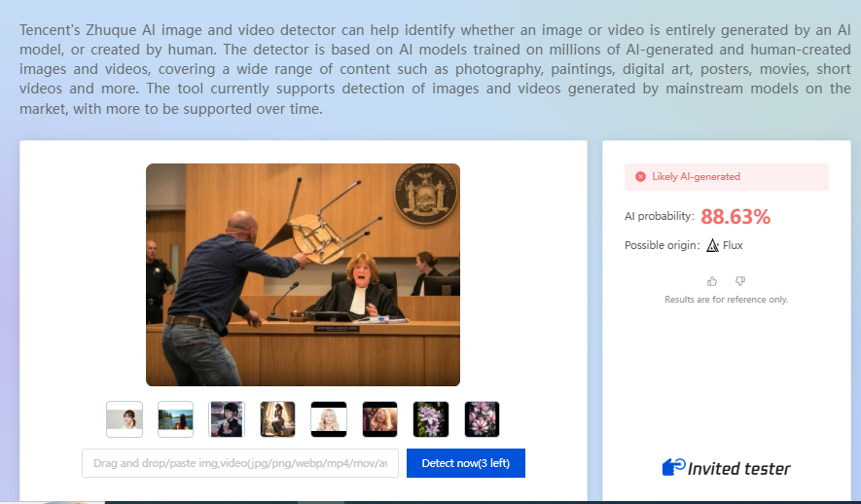Select the woman portrait sample thumbnail

(125, 419)
